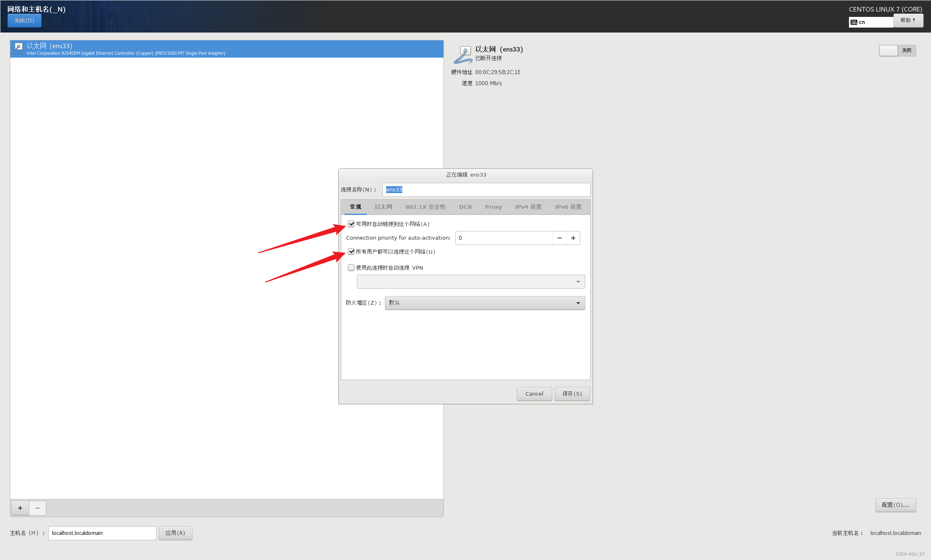This screenshot has width=931, height=560.
Task: Switch to the IPv4 设置 tab
Action: coord(528,207)
